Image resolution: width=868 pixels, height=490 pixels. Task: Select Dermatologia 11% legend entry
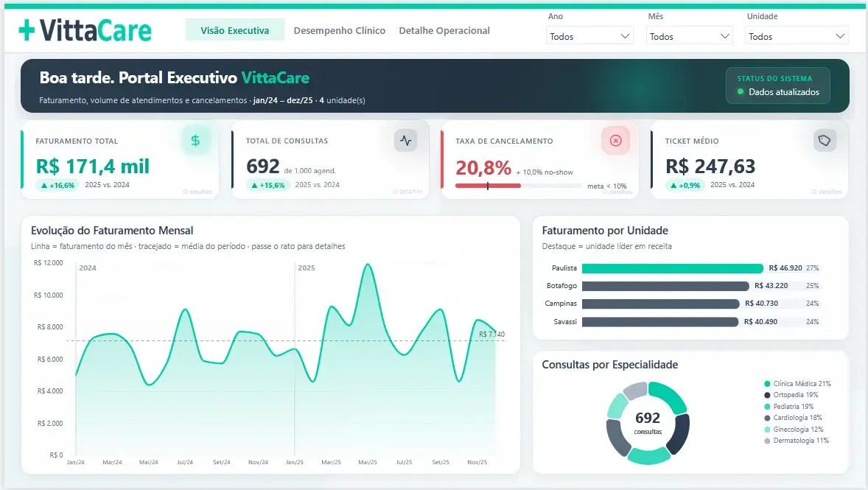(x=797, y=441)
